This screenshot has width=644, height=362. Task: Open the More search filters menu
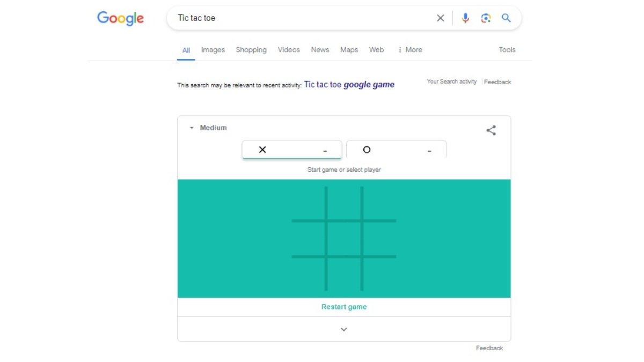(410, 50)
